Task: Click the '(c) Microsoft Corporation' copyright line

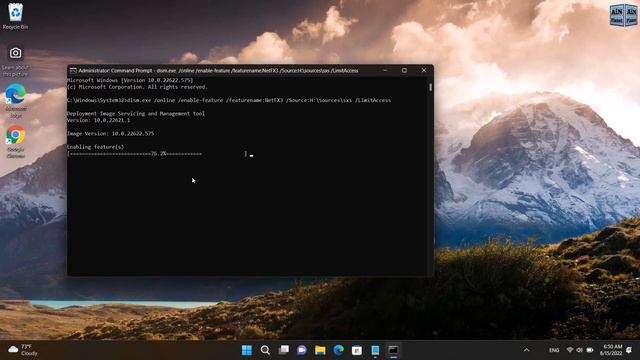Action: pos(138,87)
